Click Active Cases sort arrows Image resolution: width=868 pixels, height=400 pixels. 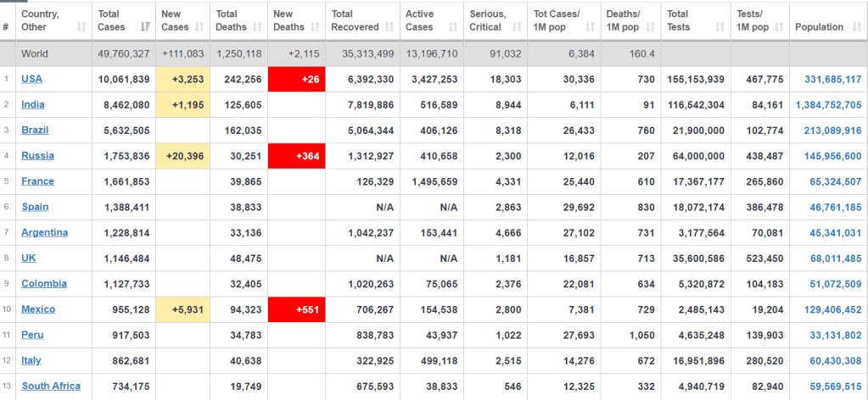click(x=451, y=27)
